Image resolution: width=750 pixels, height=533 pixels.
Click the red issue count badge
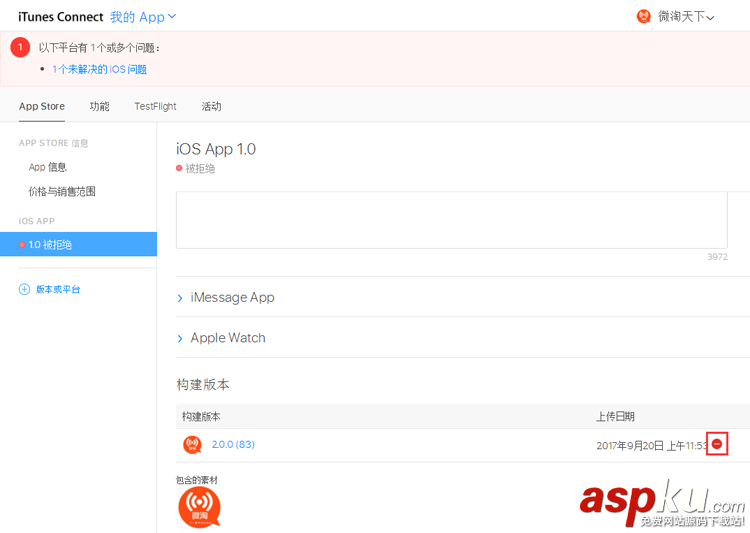click(20, 47)
